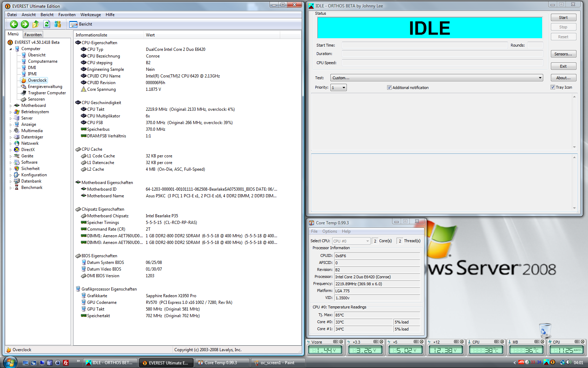The width and height of the screenshot is (588, 368).
Task: Click the taskbar clock showing 04:01
Action: coord(578,363)
